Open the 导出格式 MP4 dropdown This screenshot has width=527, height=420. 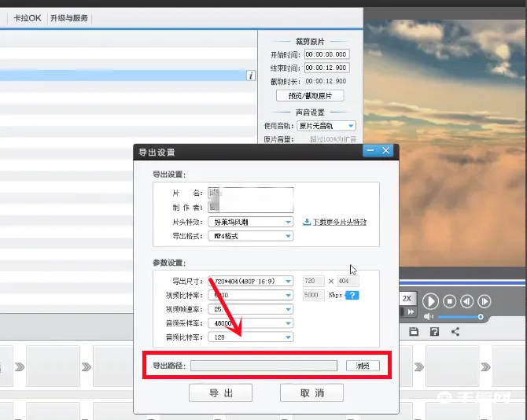pos(251,236)
